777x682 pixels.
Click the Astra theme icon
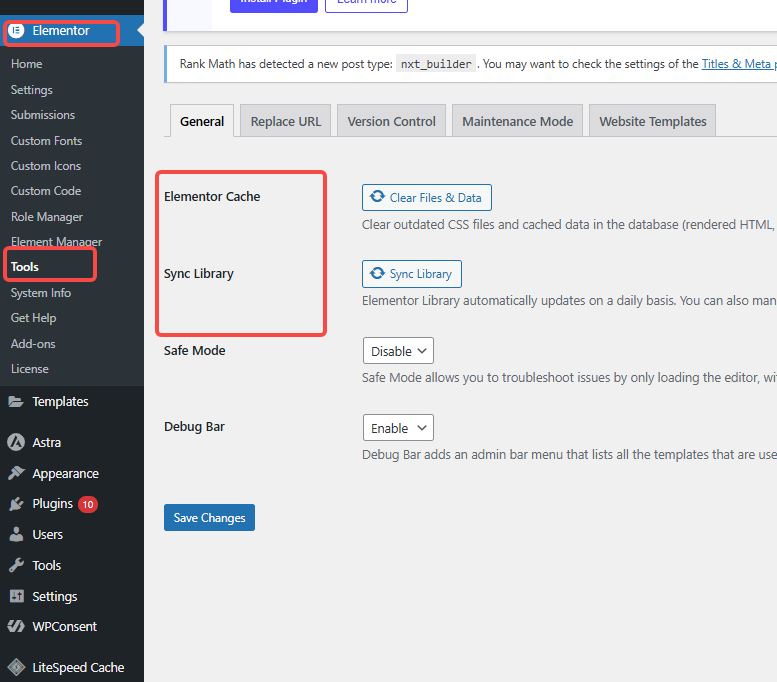tap(16, 442)
